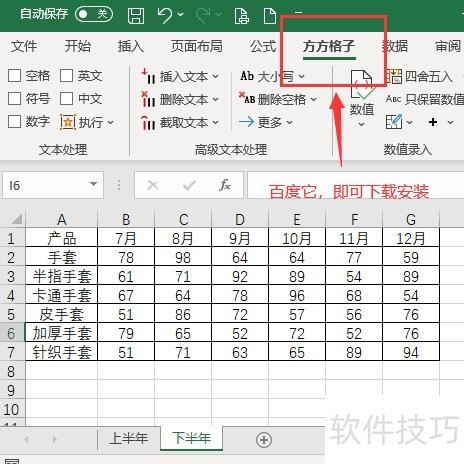Viewport: 464px width, 464px height.
Task: Click the 删除文本 icon
Action: pos(148,99)
